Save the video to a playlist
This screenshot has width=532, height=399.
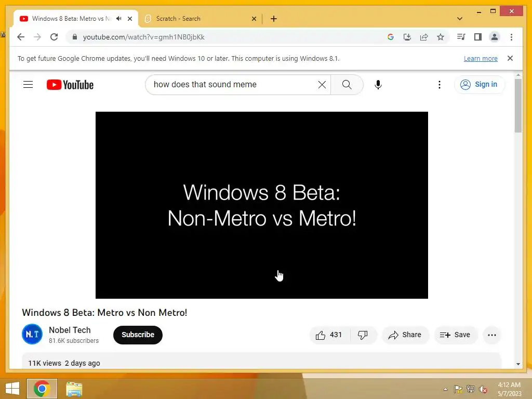coord(455,335)
